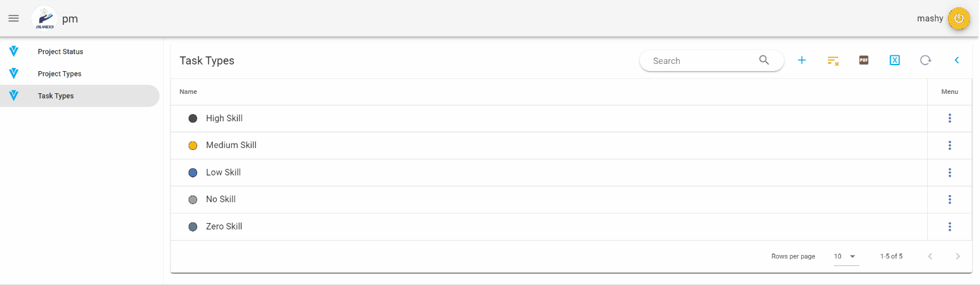Open the Zero Skill row actions menu

click(x=949, y=227)
